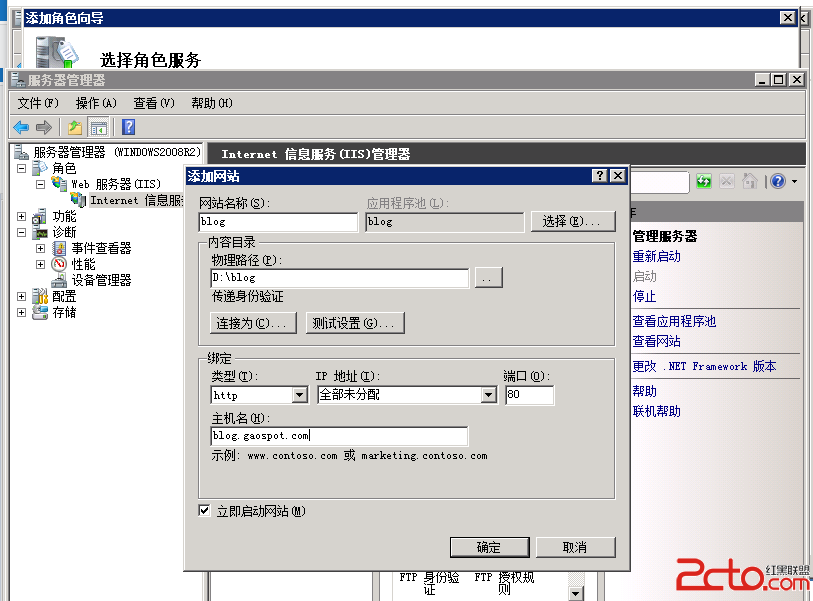Click the port field showing 80
Viewport: 813px width, 601px height.
coord(529,395)
